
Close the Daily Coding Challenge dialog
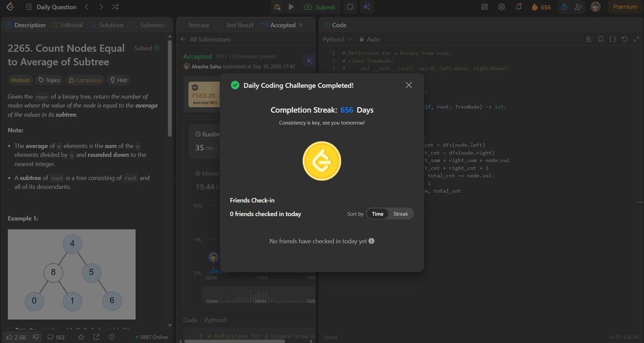point(409,85)
